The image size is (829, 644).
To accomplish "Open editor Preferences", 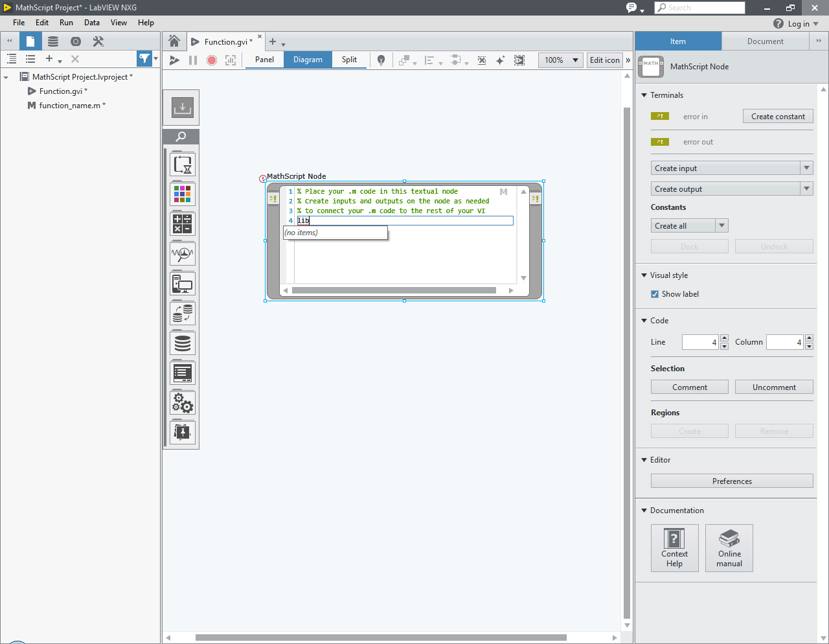I will pyautogui.click(x=732, y=481).
